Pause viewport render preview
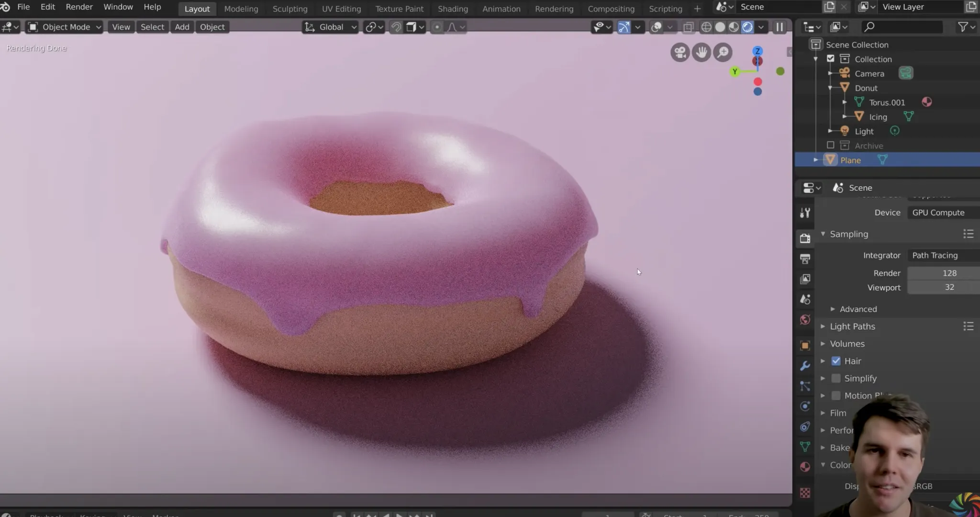Screen dimensions: 980x517 780,27
